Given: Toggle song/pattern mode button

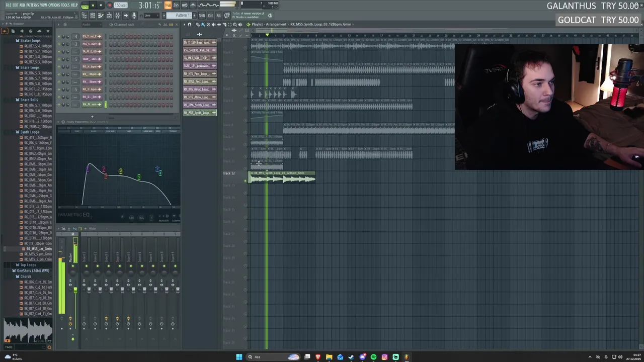Looking at the screenshot, I should coord(85,6).
